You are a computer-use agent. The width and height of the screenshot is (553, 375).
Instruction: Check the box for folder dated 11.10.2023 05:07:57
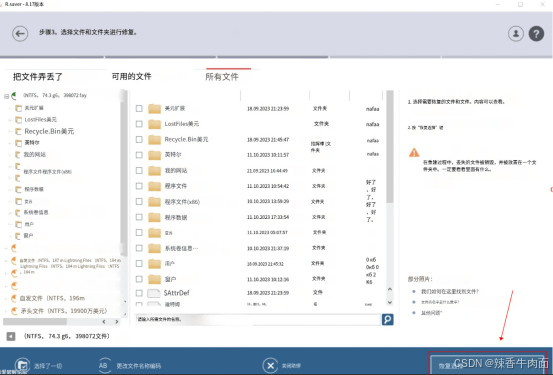pos(139,232)
